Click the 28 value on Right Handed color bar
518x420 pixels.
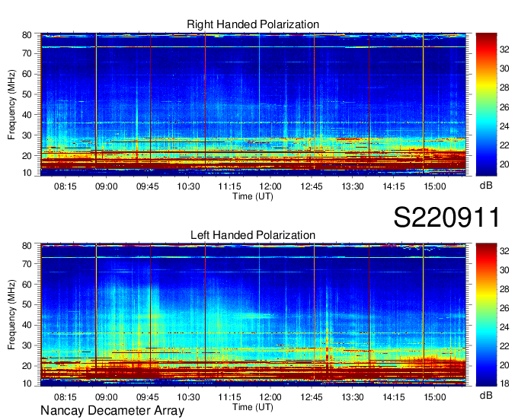tap(504, 87)
